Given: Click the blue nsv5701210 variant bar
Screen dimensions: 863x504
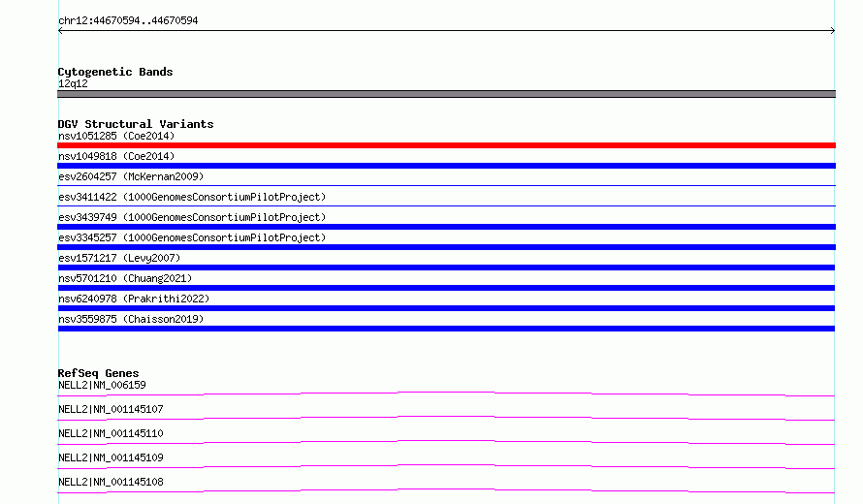Looking at the screenshot, I should (446, 288).
